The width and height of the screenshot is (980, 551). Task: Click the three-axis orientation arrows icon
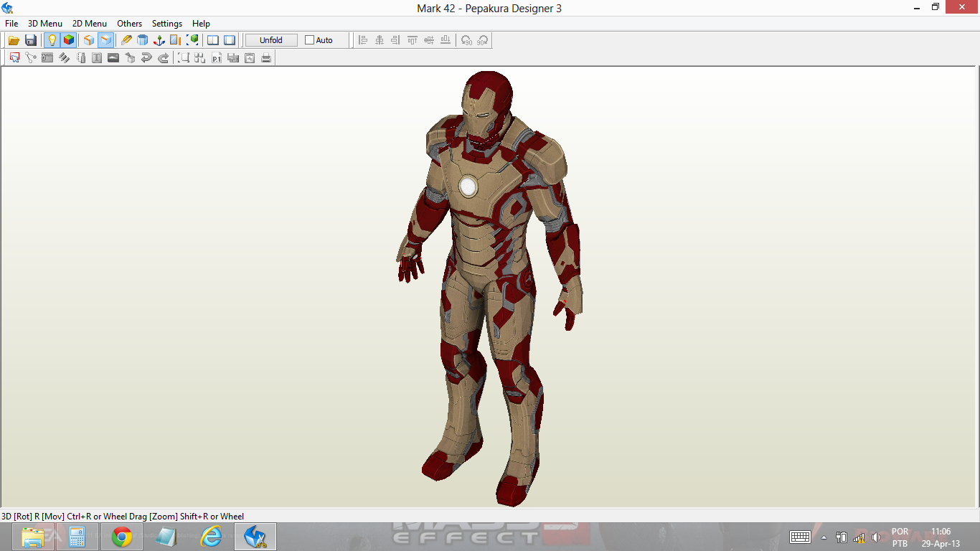tap(159, 40)
